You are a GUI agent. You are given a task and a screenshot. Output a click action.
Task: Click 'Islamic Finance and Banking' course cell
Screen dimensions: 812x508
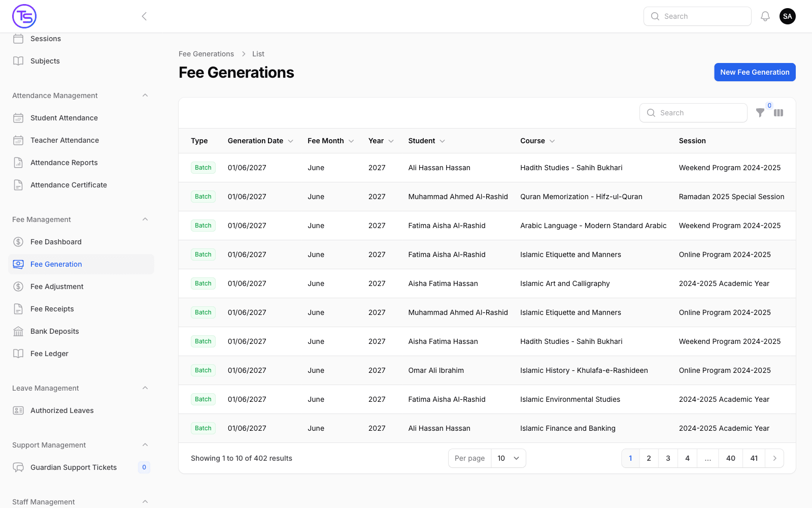pyautogui.click(x=568, y=428)
